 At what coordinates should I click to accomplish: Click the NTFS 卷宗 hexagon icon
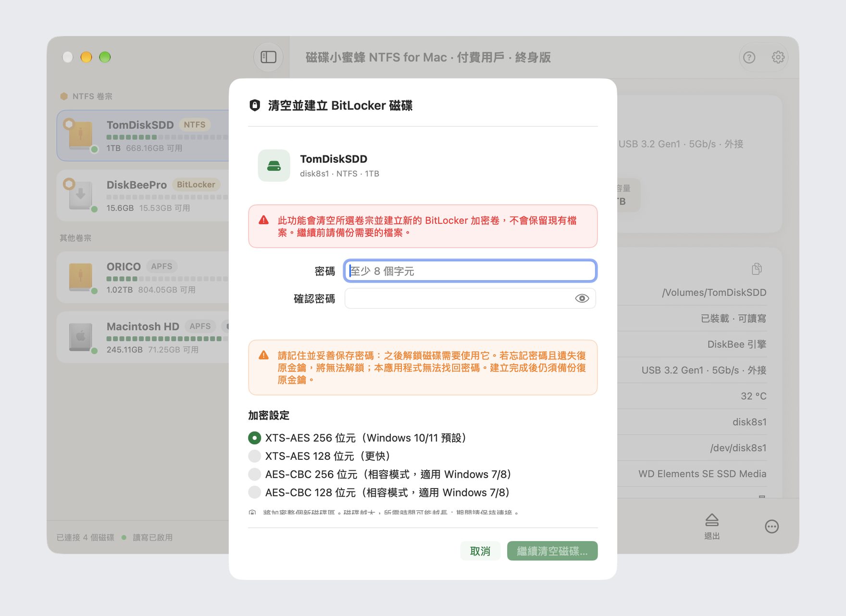point(64,96)
